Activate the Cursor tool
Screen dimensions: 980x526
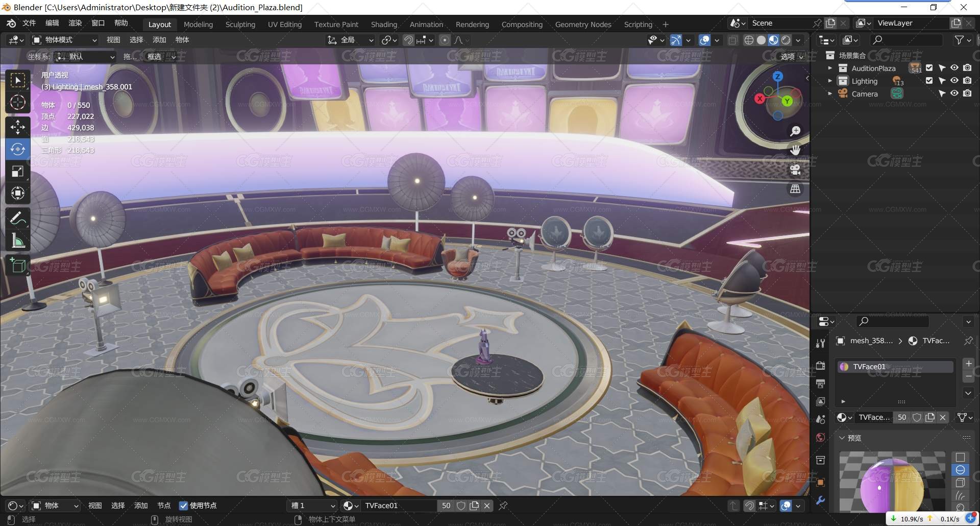coord(18,103)
